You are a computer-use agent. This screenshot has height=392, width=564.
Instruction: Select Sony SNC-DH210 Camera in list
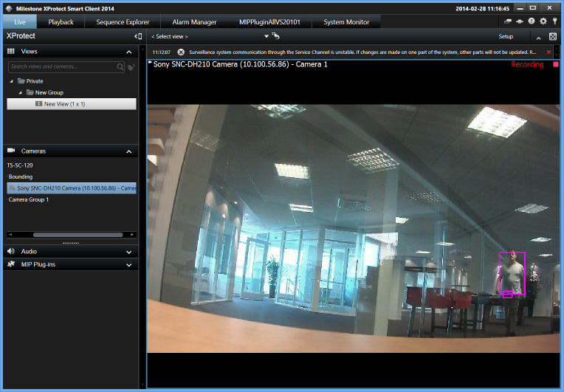coord(72,188)
